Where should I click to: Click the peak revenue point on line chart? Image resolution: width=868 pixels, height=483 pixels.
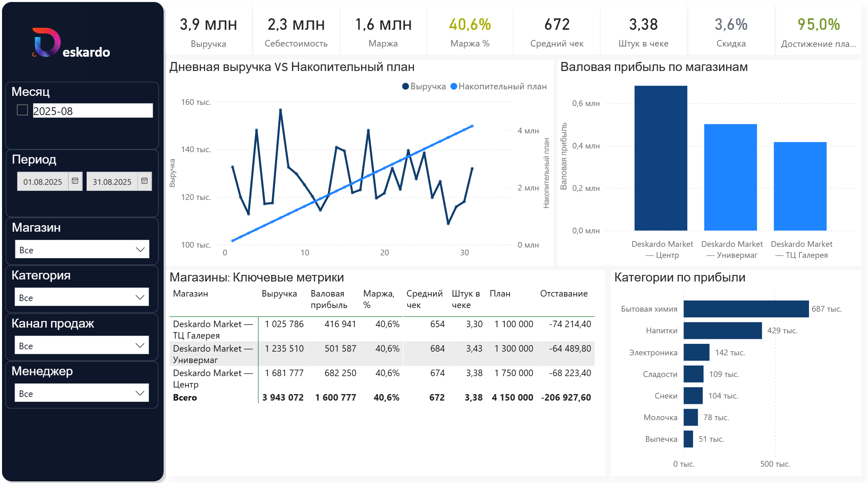click(x=280, y=110)
